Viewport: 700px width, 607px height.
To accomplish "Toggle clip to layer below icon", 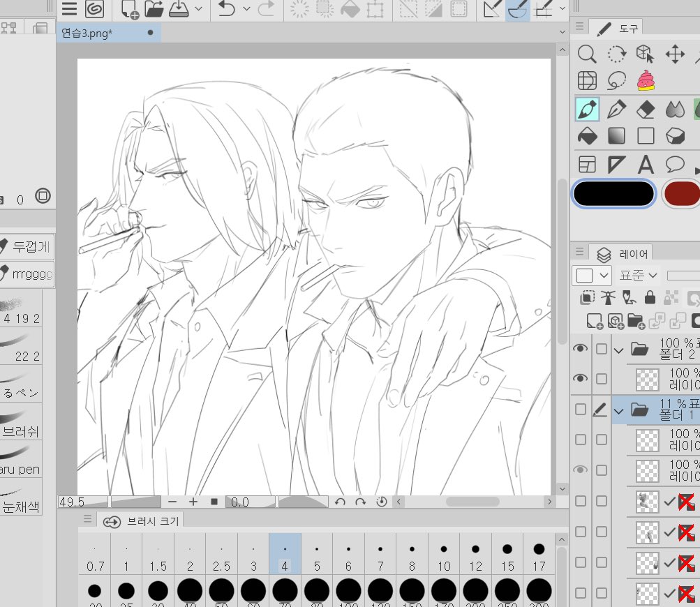I will tap(587, 297).
